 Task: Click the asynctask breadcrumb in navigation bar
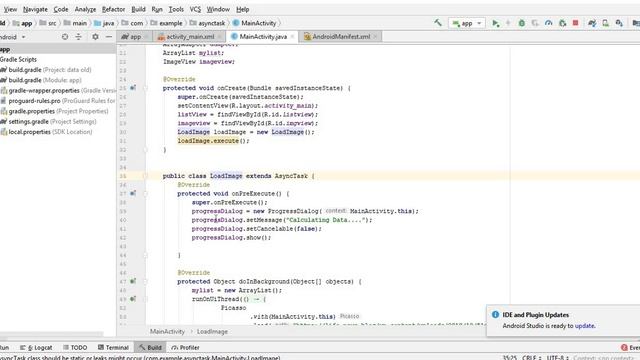[207, 23]
